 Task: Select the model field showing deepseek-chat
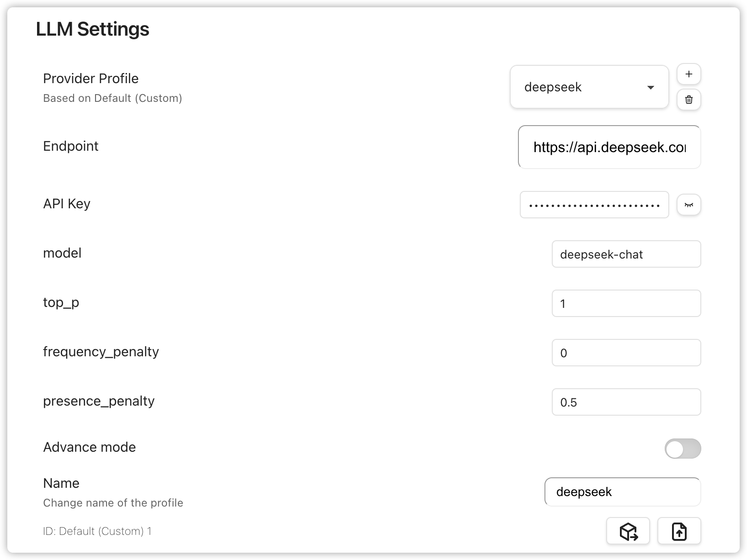click(x=626, y=254)
